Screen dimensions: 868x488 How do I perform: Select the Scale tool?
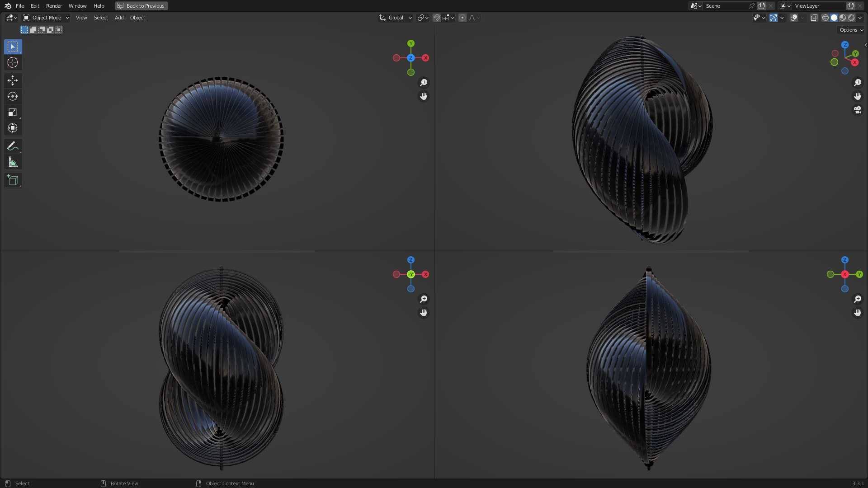(x=13, y=112)
